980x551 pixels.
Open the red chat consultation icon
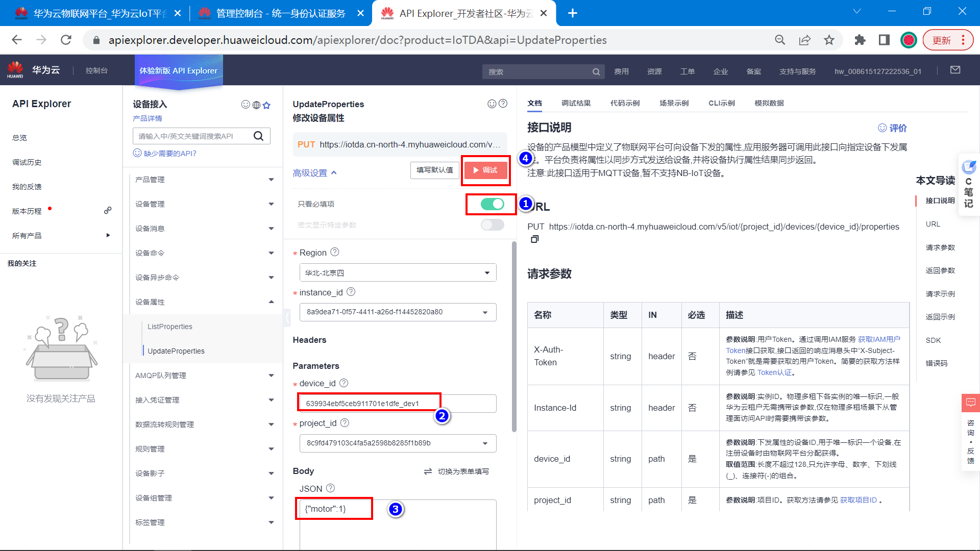click(970, 403)
